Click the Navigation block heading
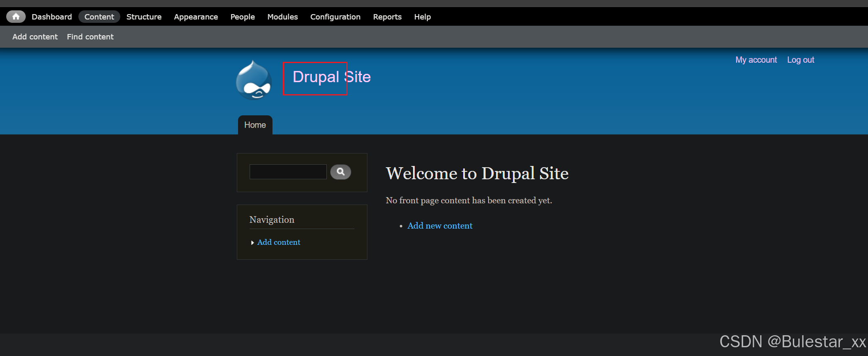Screen dimensions: 868x356 coord(272,219)
